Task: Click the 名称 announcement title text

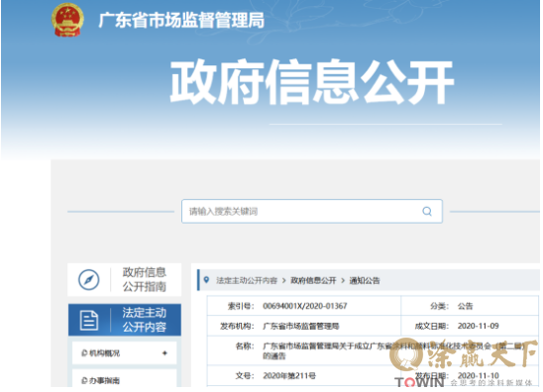Action: point(393,350)
